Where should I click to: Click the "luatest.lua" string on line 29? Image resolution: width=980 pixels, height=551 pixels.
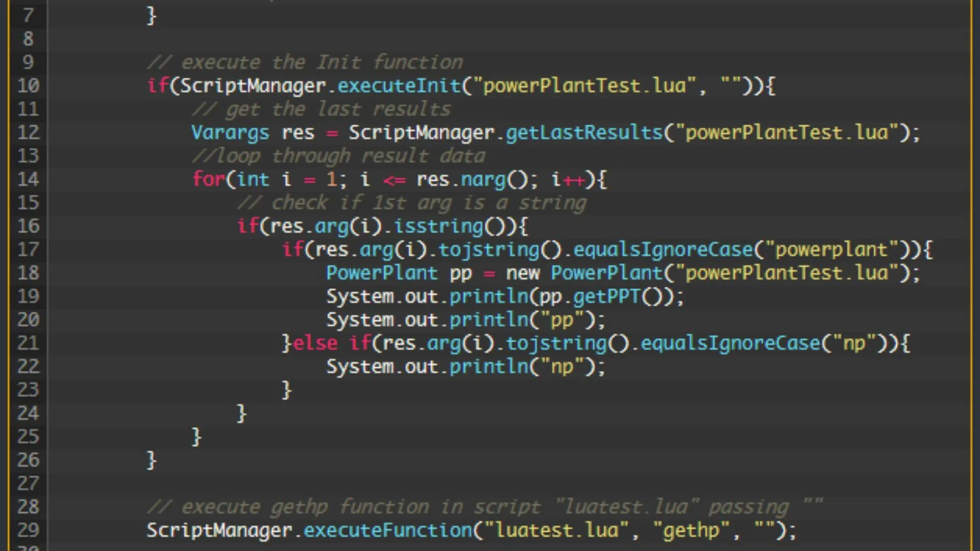pyautogui.click(x=556, y=531)
